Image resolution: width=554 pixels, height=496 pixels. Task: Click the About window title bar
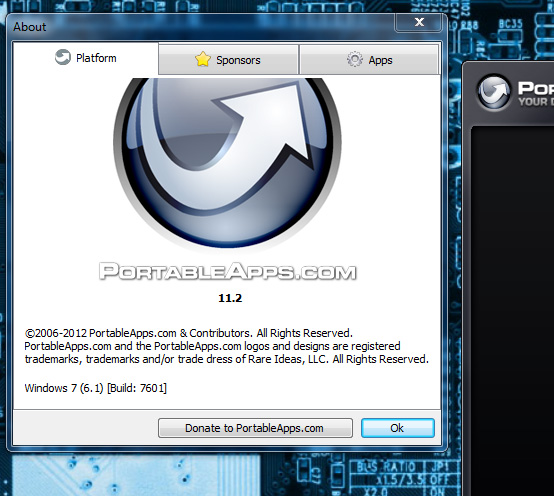pos(201,27)
